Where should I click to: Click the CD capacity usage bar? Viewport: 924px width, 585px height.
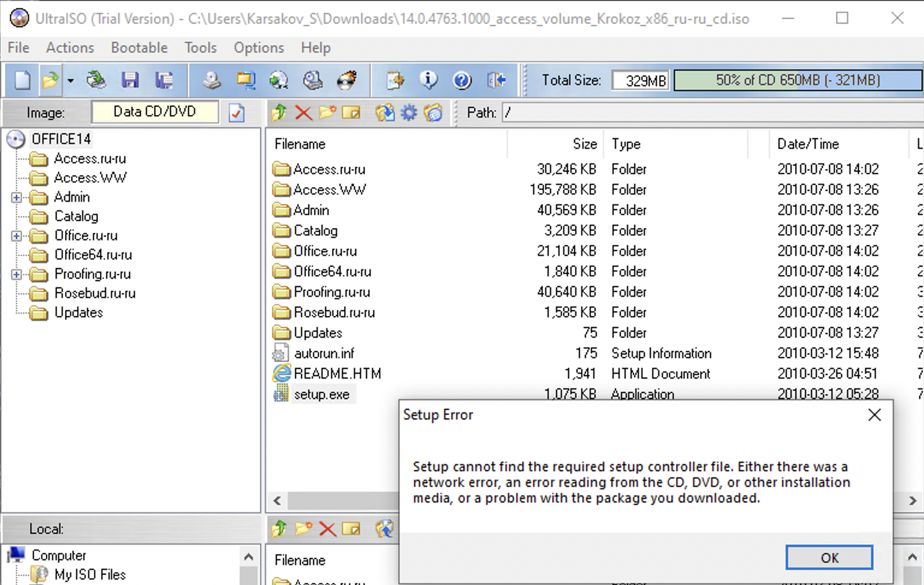tap(797, 80)
